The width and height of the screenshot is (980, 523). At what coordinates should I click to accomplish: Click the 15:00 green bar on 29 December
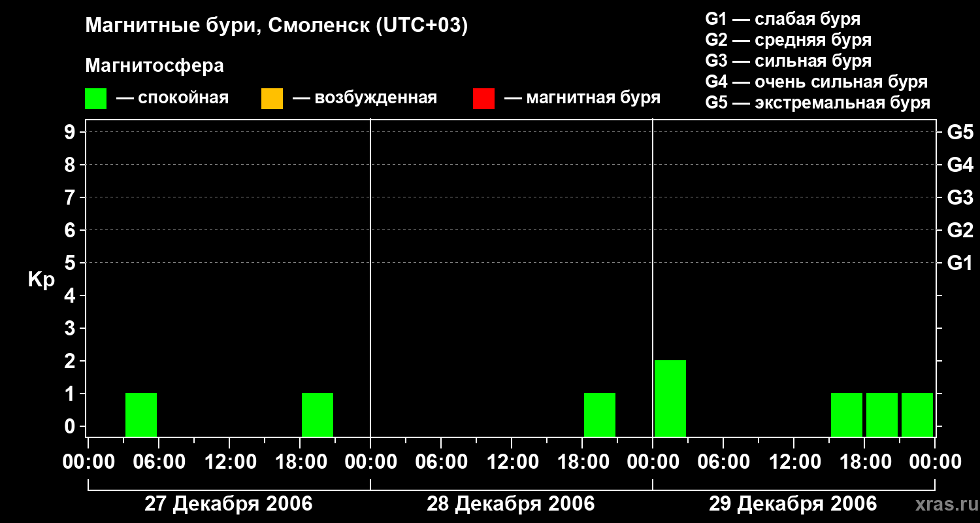pyautogui.click(x=847, y=414)
